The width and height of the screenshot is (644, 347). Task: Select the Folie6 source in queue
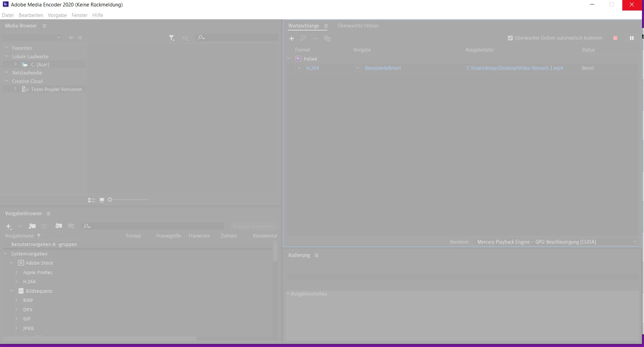[x=310, y=59]
